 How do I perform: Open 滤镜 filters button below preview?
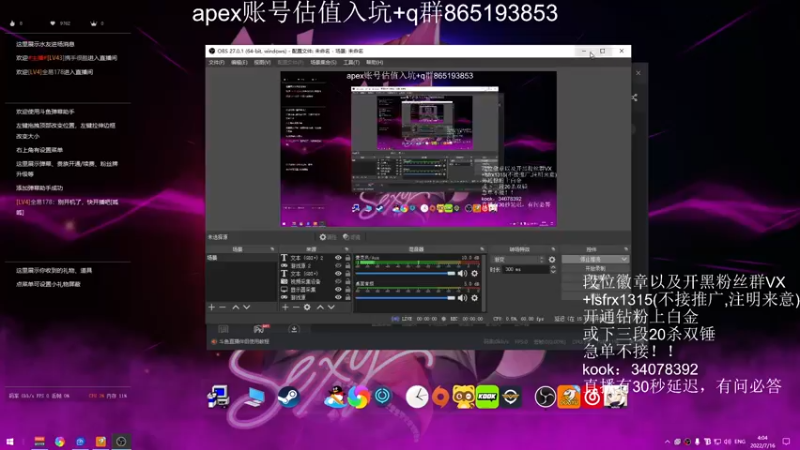(352, 237)
